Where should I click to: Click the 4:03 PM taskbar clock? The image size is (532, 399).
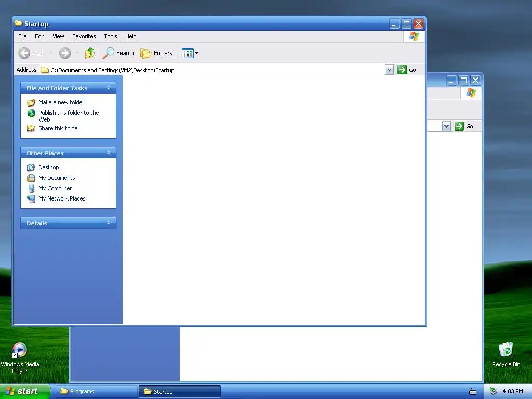click(513, 392)
